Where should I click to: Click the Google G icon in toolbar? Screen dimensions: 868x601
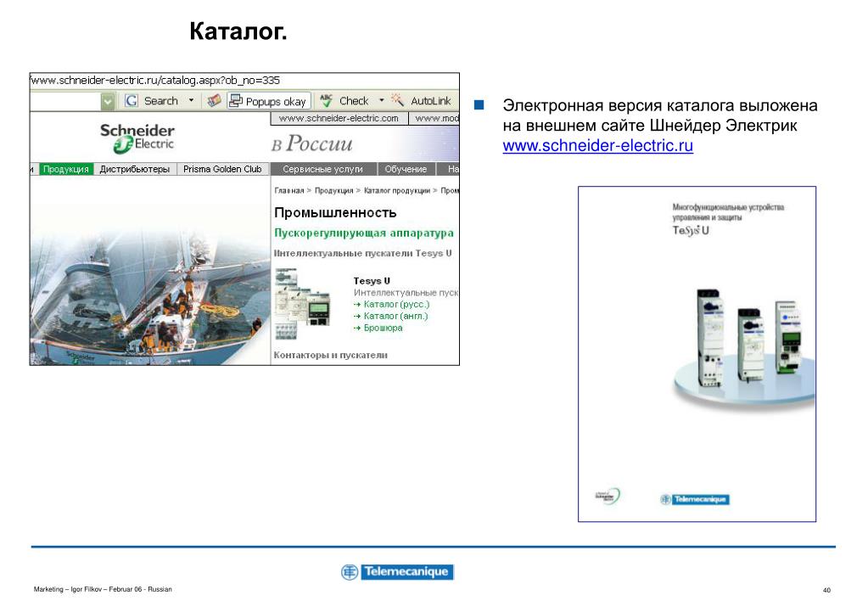[132, 101]
